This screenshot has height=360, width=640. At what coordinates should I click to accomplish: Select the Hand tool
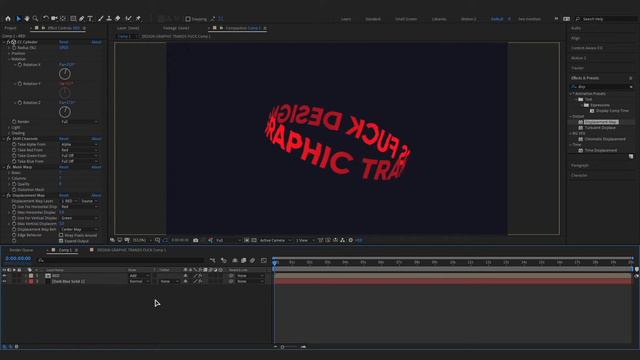click(x=27, y=19)
